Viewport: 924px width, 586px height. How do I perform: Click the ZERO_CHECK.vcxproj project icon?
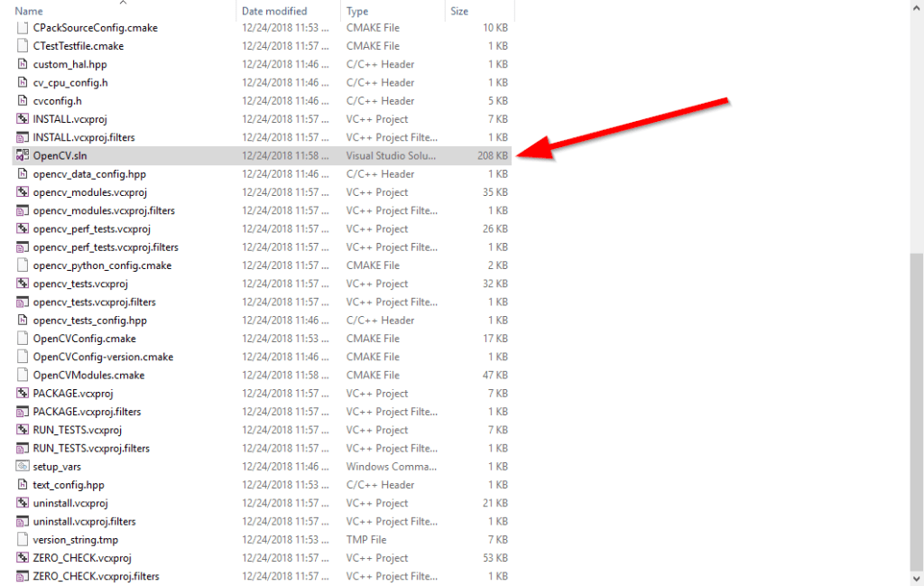coord(23,558)
